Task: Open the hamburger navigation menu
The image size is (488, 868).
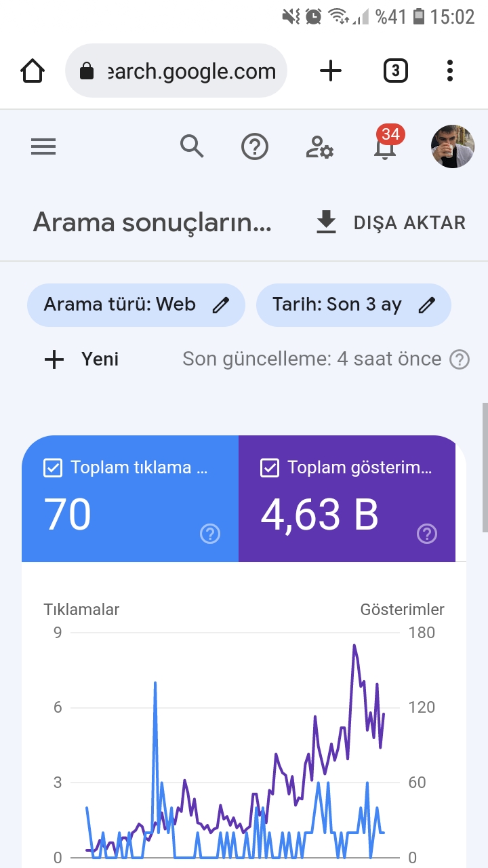Action: coord(43,146)
